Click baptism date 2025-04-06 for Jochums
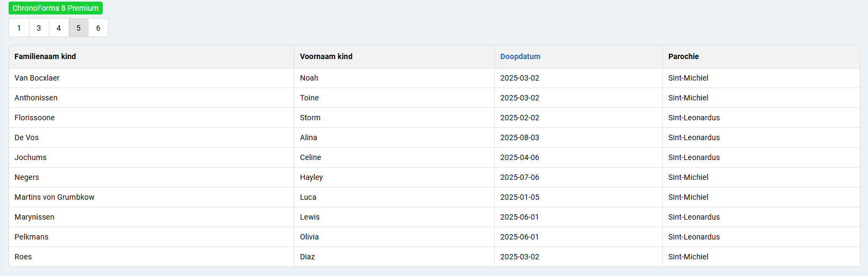 [x=519, y=157]
